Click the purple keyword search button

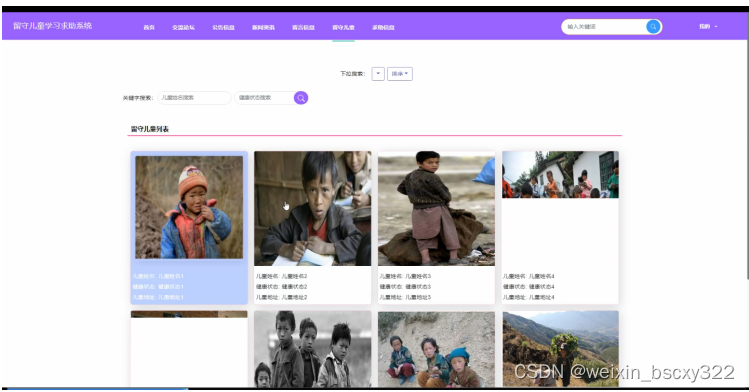(x=301, y=98)
